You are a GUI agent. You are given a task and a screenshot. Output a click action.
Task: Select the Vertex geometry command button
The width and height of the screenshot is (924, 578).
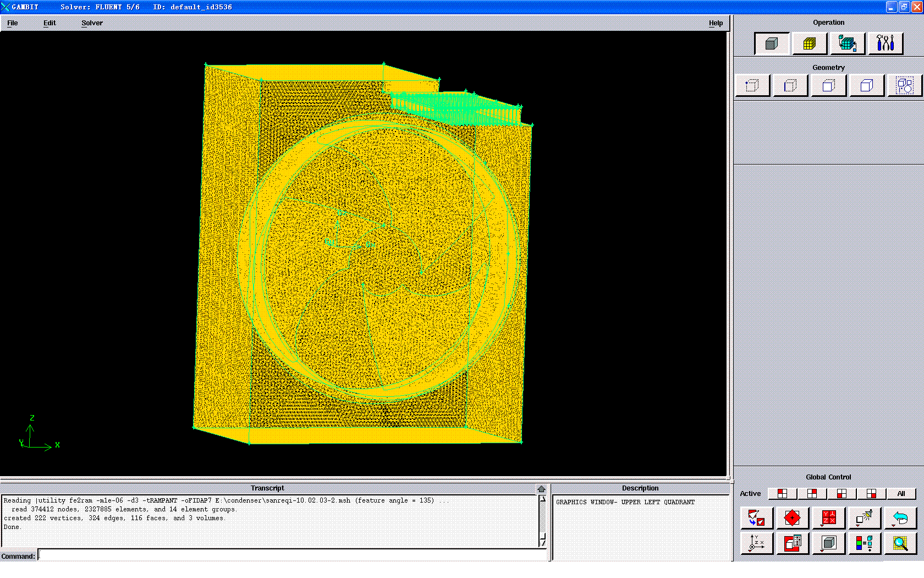(x=752, y=86)
